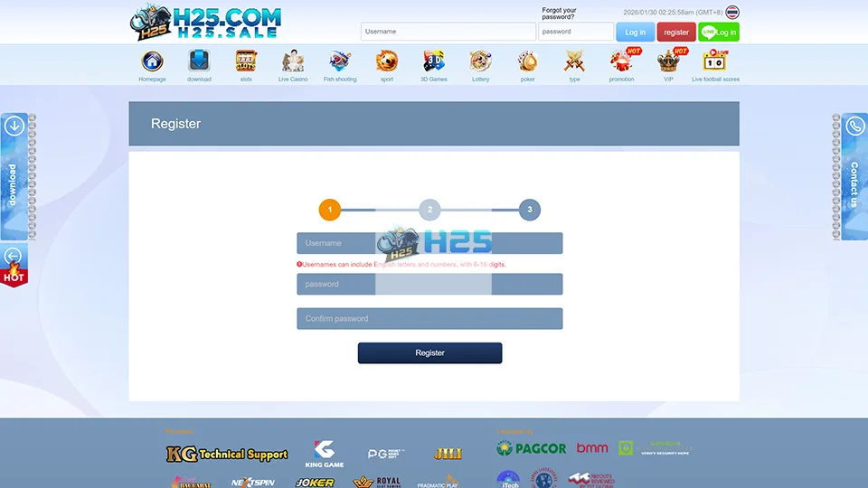Screen dimensions: 868x488
Task: Open the 3D Games icon
Action: coord(434,61)
